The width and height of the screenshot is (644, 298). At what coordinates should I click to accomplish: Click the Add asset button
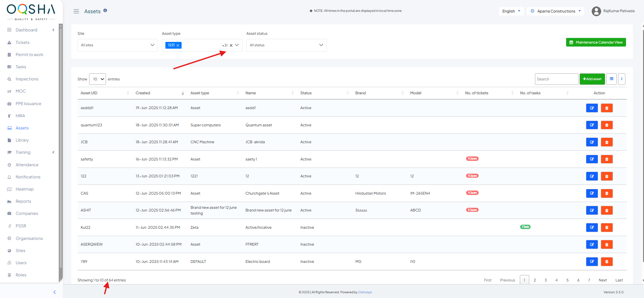point(592,79)
